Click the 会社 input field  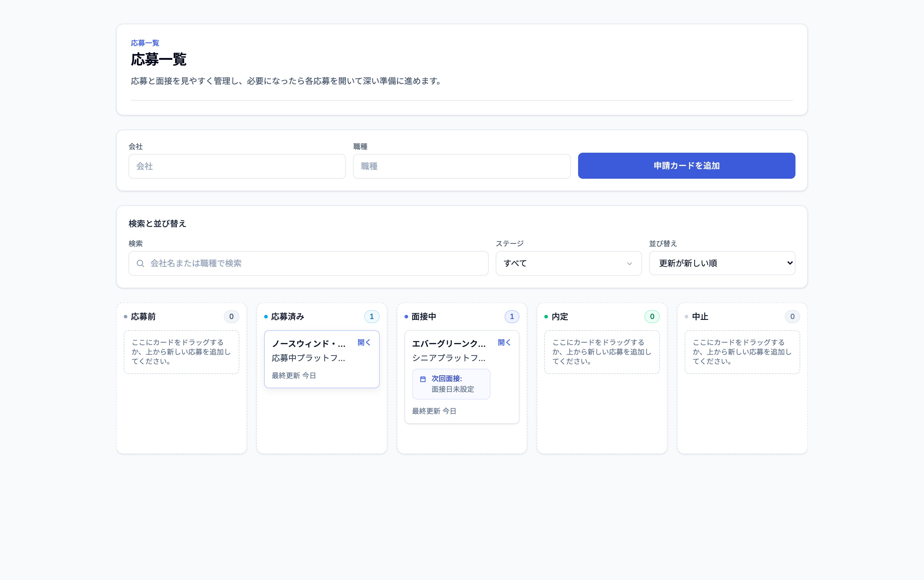[237, 166]
